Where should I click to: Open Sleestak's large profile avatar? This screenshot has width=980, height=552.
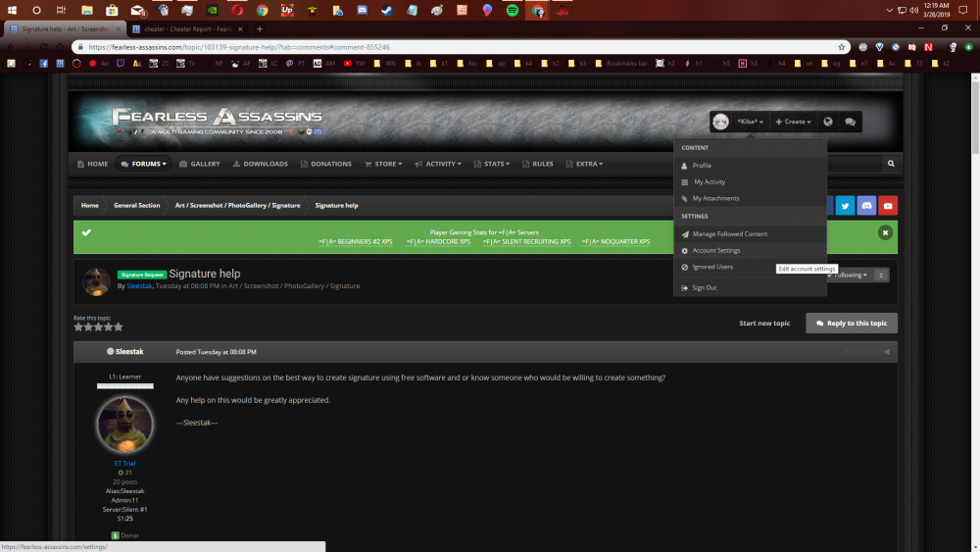(x=125, y=426)
